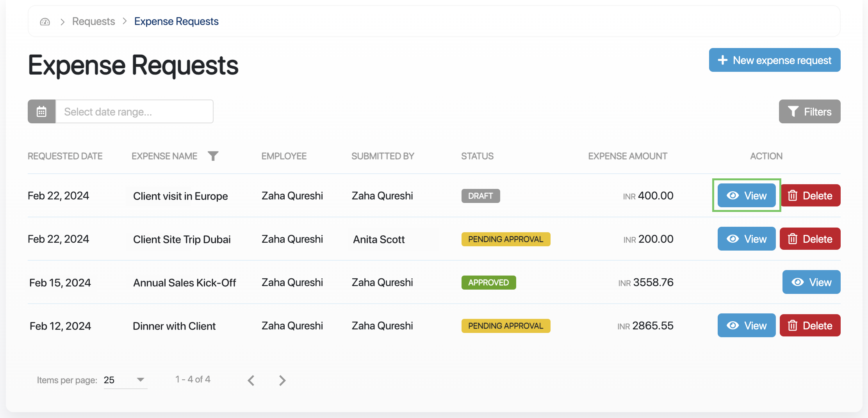
Task: Click the calendar icon beside date range
Action: click(x=41, y=112)
